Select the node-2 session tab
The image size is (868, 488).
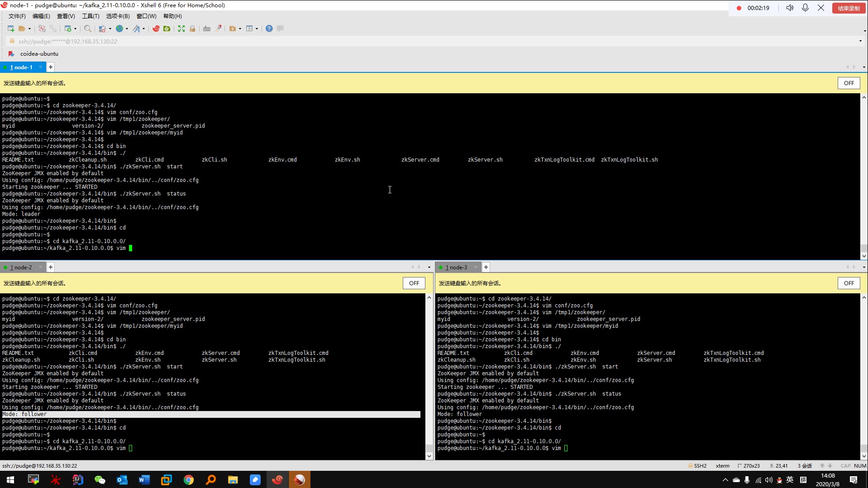tap(21, 267)
